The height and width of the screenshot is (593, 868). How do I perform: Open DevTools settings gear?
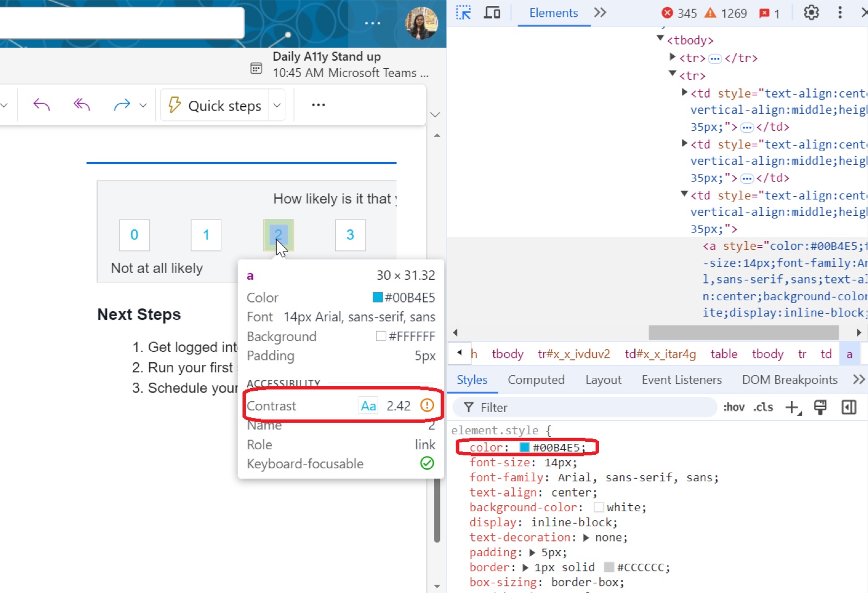pyautogui.click(x=811, y=12)
